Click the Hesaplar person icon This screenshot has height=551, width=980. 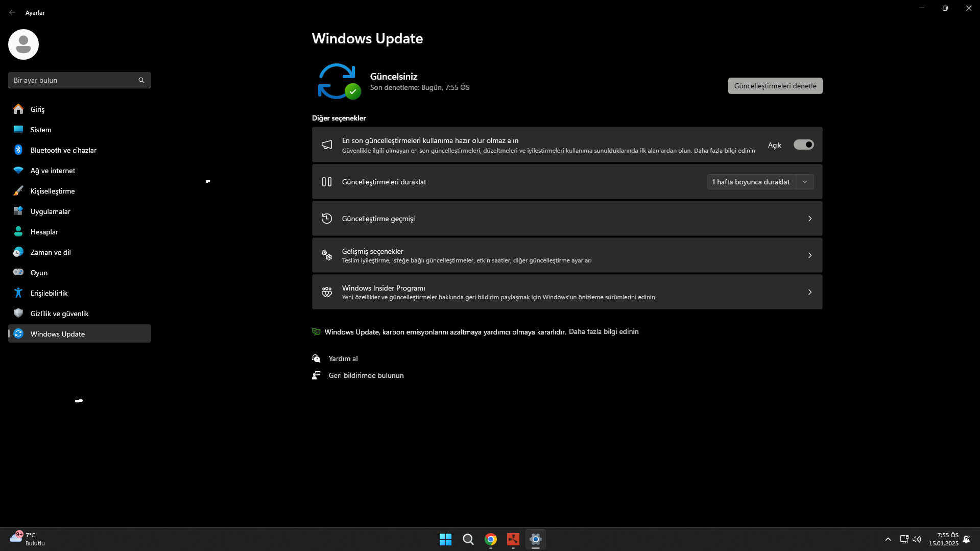point(18,232)
